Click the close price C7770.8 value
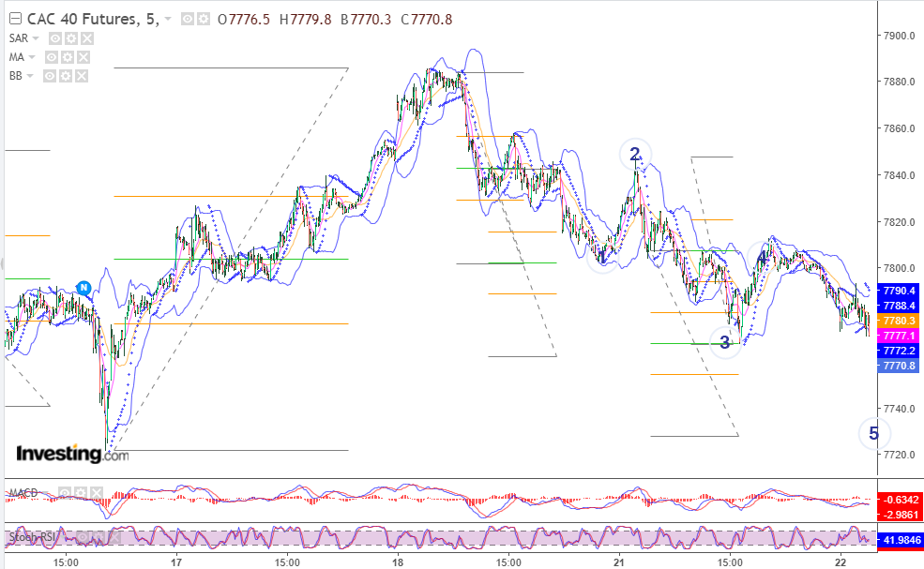The height and width of the screenshot is (569, 924). point(427,20)
